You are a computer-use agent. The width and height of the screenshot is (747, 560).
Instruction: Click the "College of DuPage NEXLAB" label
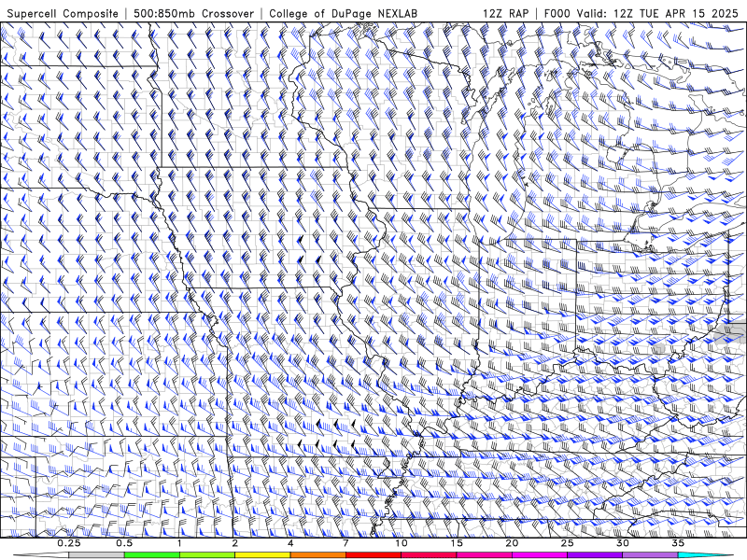343,13
